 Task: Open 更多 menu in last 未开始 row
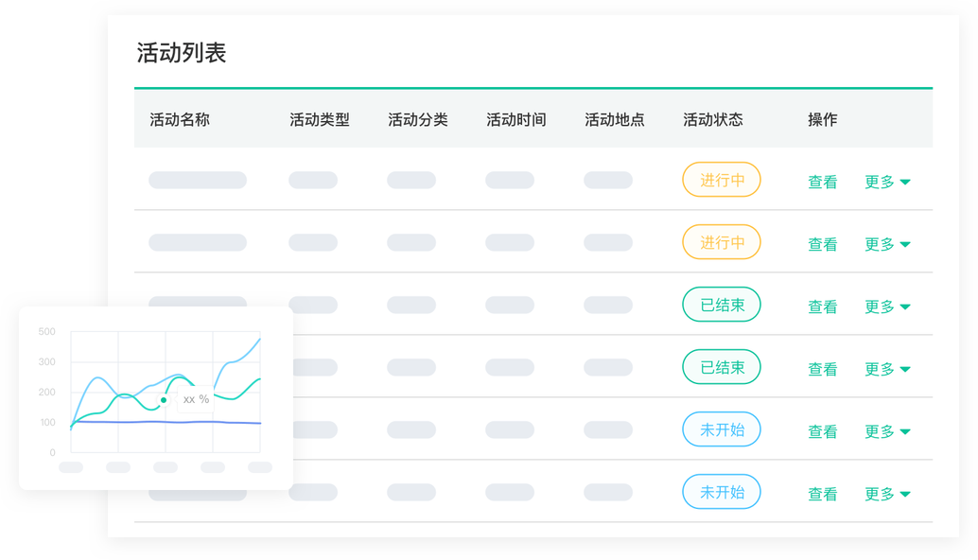(x=887, y=494)
